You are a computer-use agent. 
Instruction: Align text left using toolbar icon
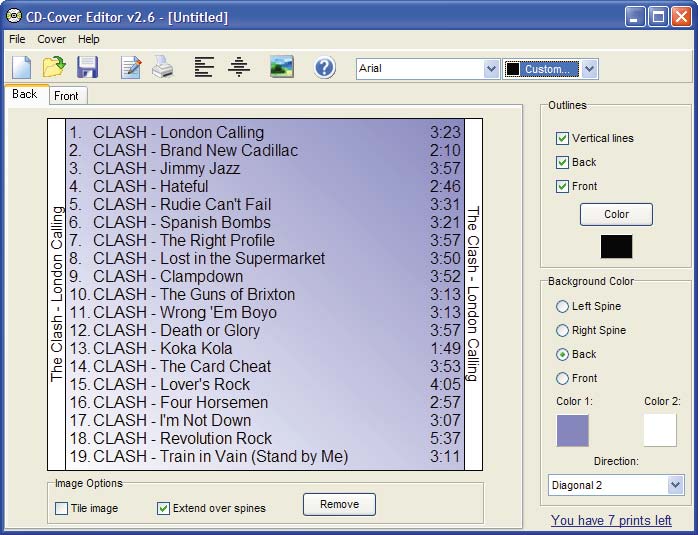click(204, 67)
